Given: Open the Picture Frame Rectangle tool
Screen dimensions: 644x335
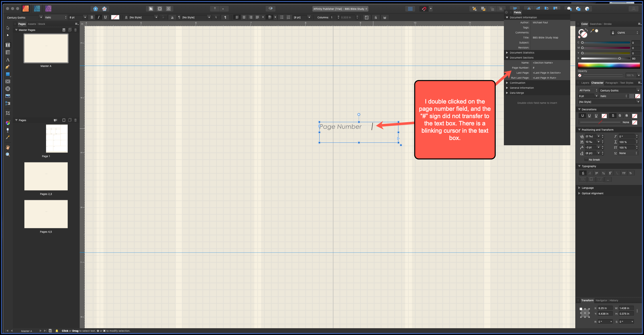Looking at the screenshot, I should (8, 81).
